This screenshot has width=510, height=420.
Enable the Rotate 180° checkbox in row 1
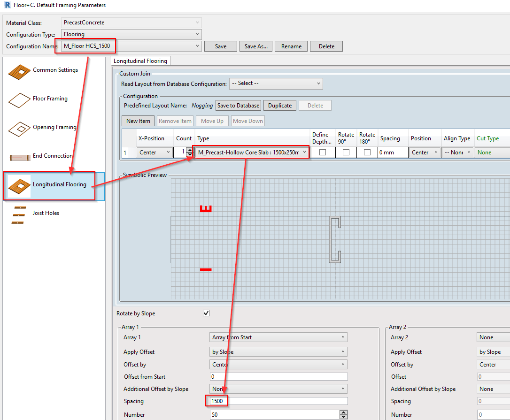click(x=367, y=152)
